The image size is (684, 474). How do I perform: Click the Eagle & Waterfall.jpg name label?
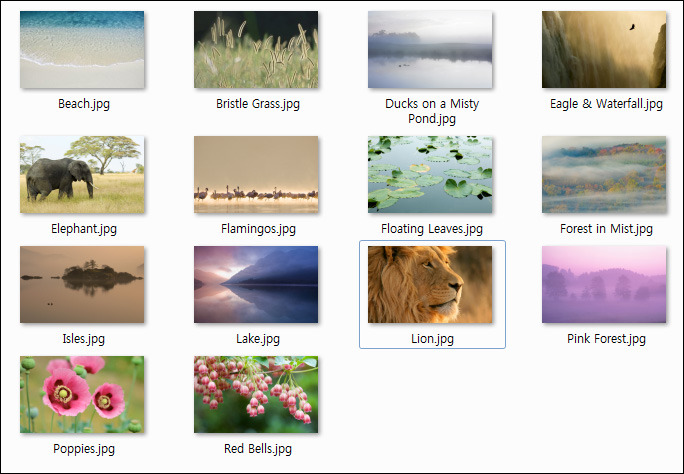point(606,104)
